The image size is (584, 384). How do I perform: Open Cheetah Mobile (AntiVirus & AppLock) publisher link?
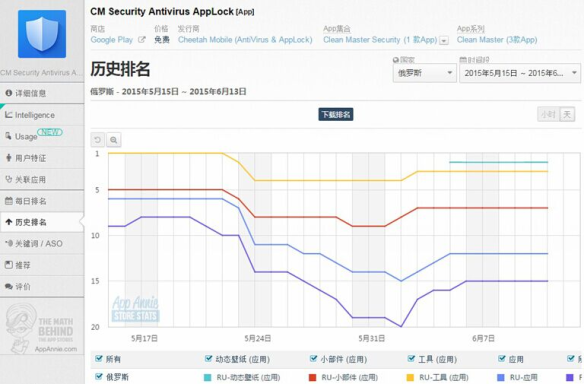click(x=245, y=40)
